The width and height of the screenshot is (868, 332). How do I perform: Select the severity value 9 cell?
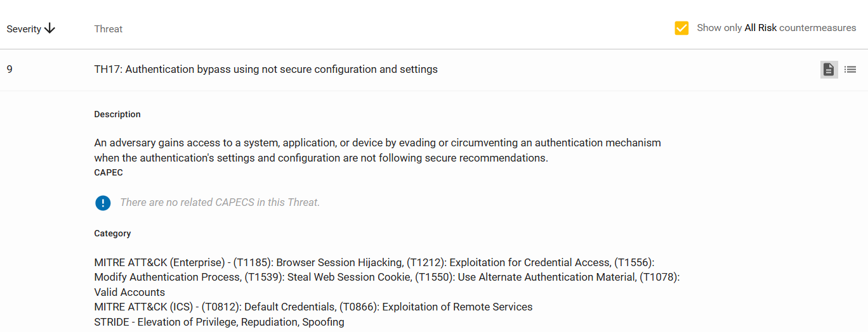click(10, 69)
